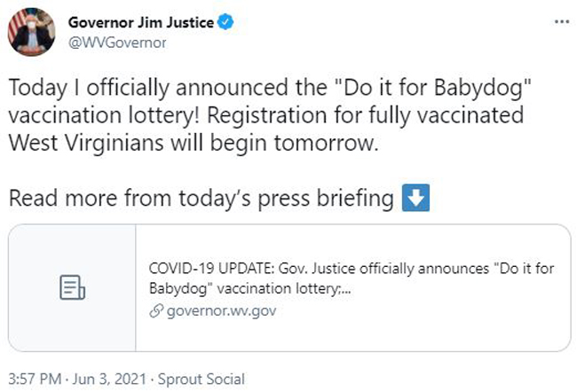Image resolution: width=577 pixels, height=392 pixels.
Task: Open Governor Jim Justice's profile picture
Action: tap(32, 32)
